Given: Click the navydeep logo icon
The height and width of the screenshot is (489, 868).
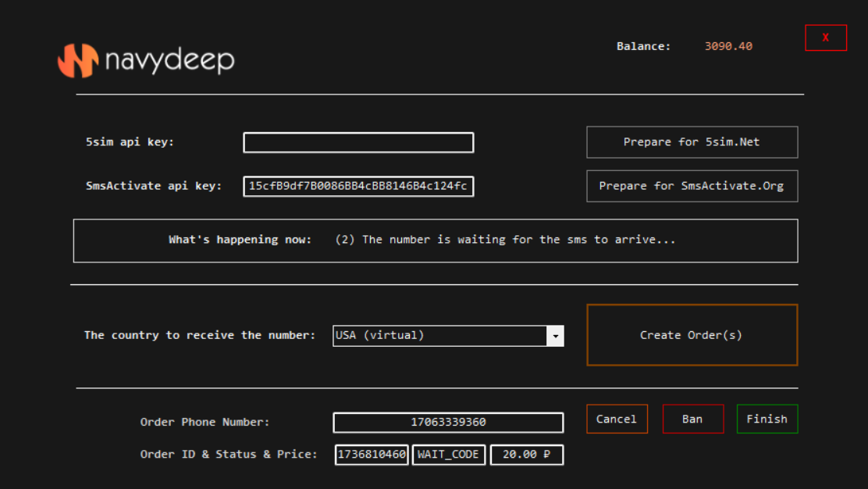Looking at the screenshot, I should pos(78,60).
